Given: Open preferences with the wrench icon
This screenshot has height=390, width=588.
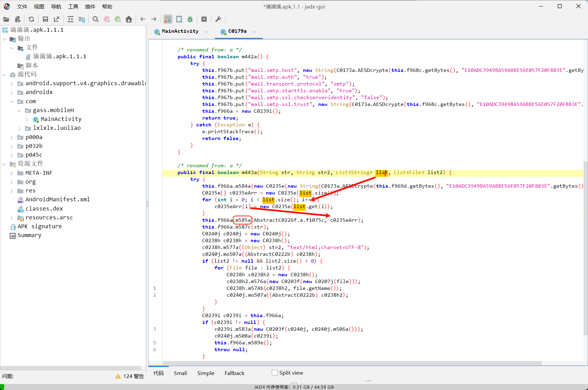Looking at the screenshot, I should pyautogui.click(x=218, y=19).
